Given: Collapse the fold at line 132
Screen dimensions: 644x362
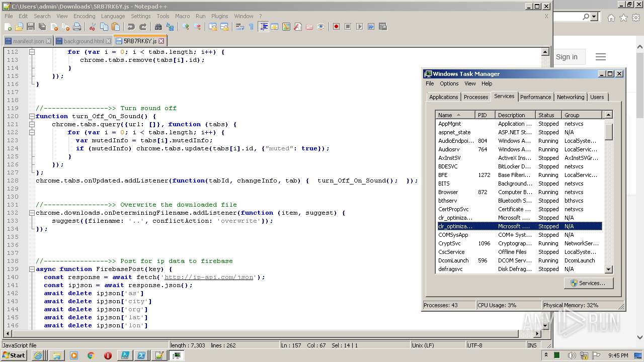Looking at the screenshot, I should coord(32,213).
